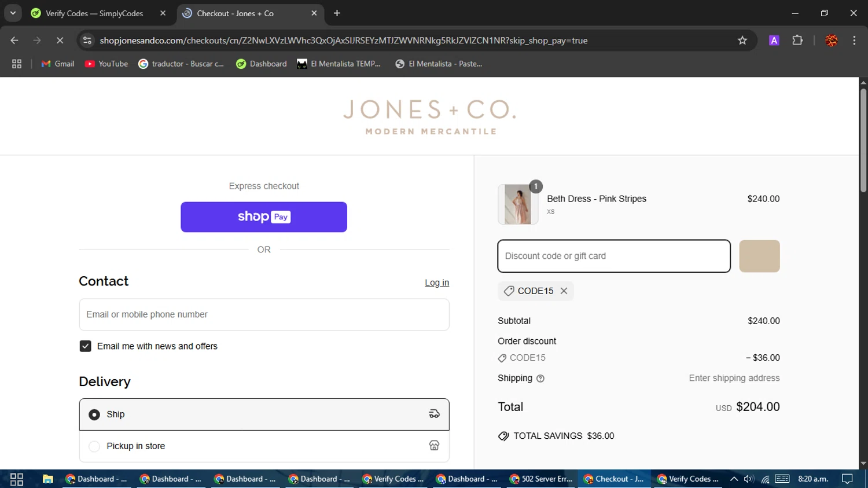Open the browser profile avatar
This screenshot has width=868, height=488.
[832, 41]
